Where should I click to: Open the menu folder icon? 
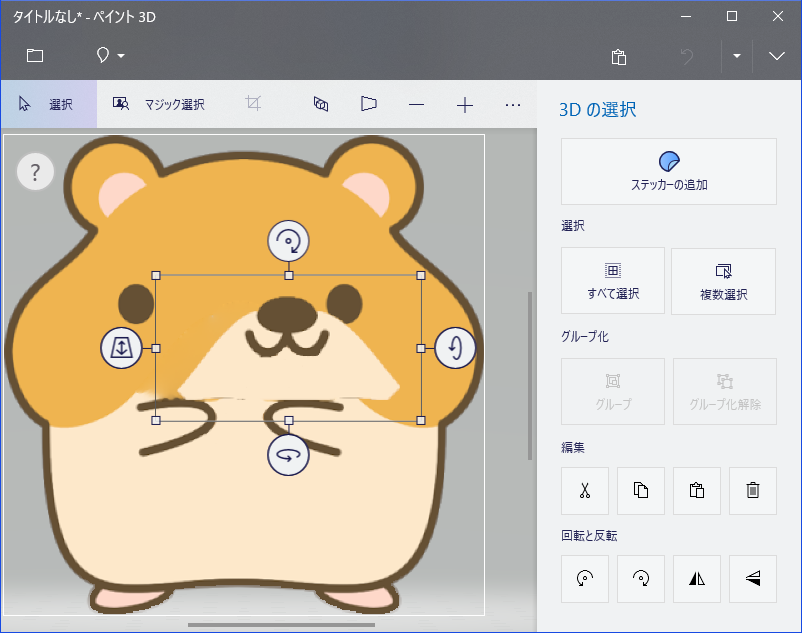(x=35, y=55)
